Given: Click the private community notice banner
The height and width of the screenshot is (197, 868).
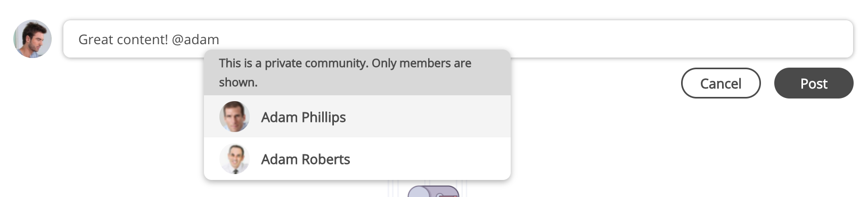Looking at the screenshot, I should pyautogui.click(x=357, y=72).
